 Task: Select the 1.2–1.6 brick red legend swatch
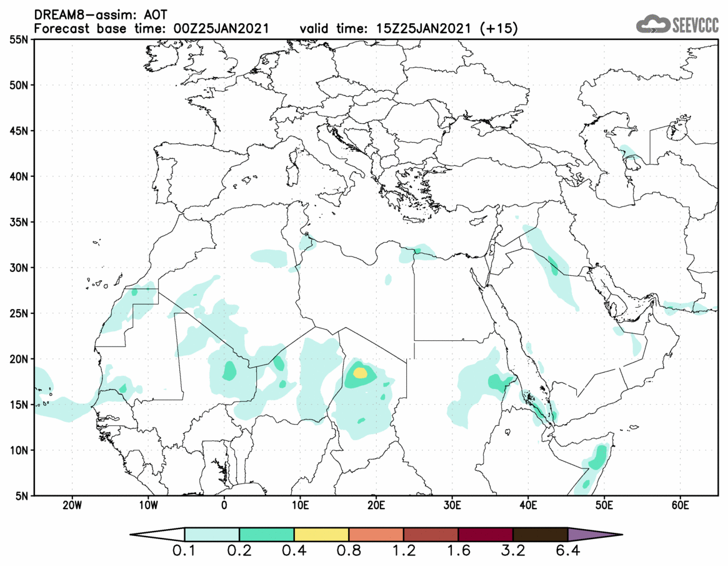click(x=431, y=534)
